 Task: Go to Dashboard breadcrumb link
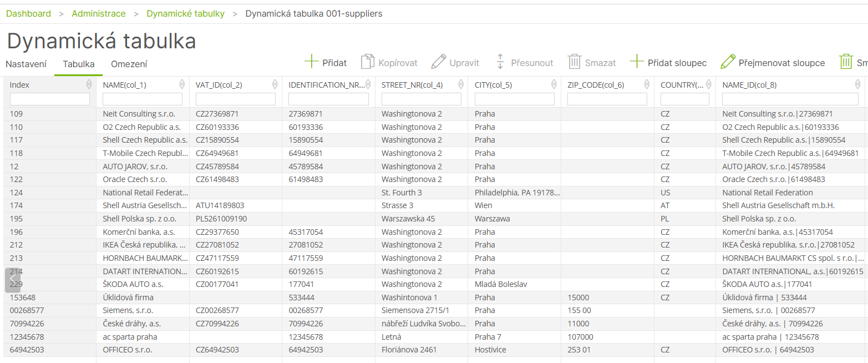point(28,13)
